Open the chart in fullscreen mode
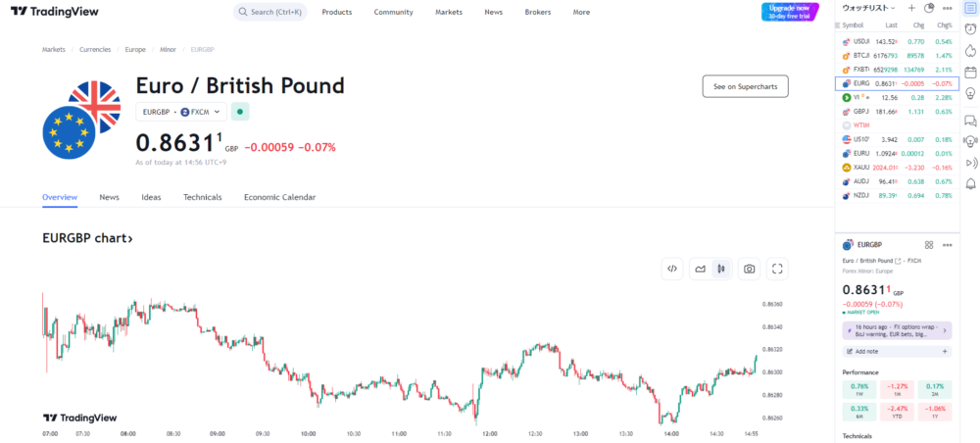Image resolution: width=980 pixels, height=443 pixels. [x=777, y=270]
